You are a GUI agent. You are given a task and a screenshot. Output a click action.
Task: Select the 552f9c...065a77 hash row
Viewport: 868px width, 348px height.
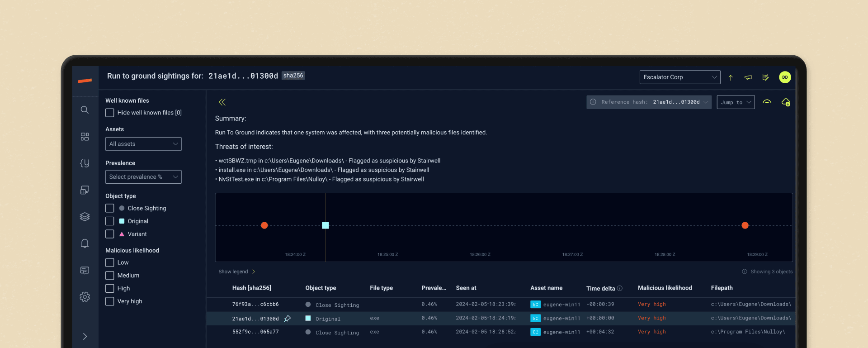pyautogui.click(x=255, y=332)
